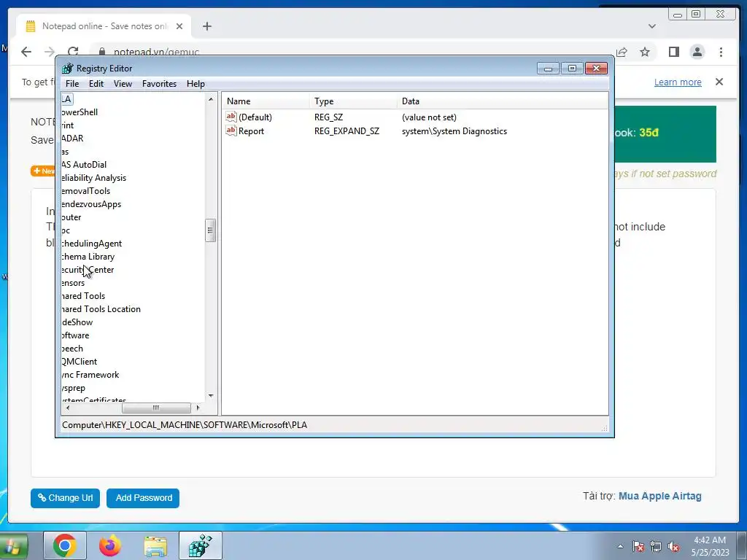The height and width of the screenshot is (560, 747).
Task: Sort values by Name column header
Action: [266, 101]
